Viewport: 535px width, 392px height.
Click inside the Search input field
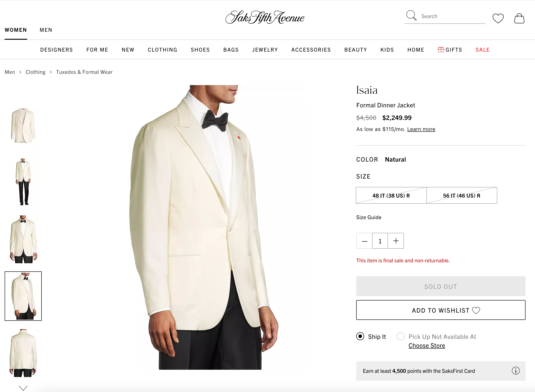[451, 16]
